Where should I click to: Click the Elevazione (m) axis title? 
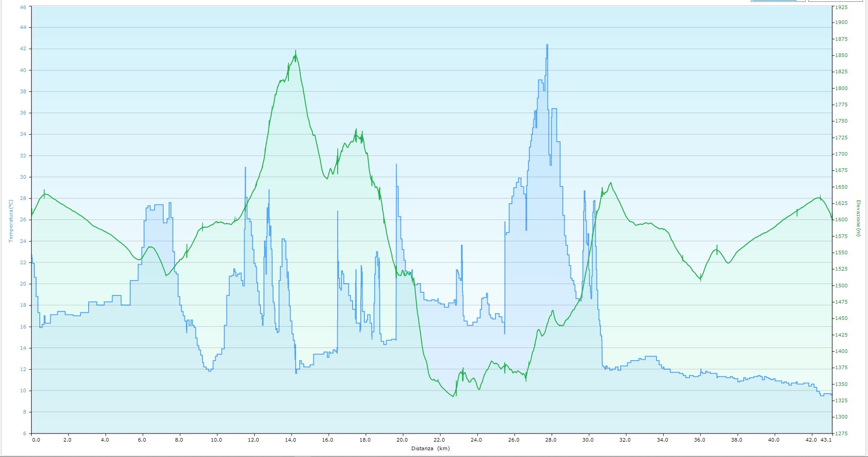(x=858, y=218)
